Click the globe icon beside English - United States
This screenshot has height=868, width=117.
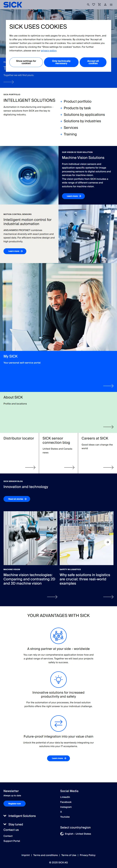click(62, 834)
